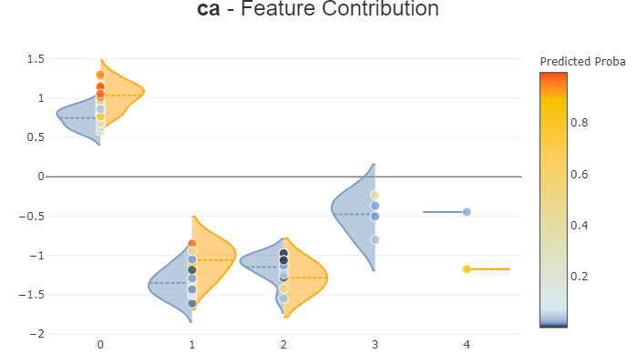Click y-axis tick label 1.5
This screenshot has height=364, width=636.
point(36,59)
